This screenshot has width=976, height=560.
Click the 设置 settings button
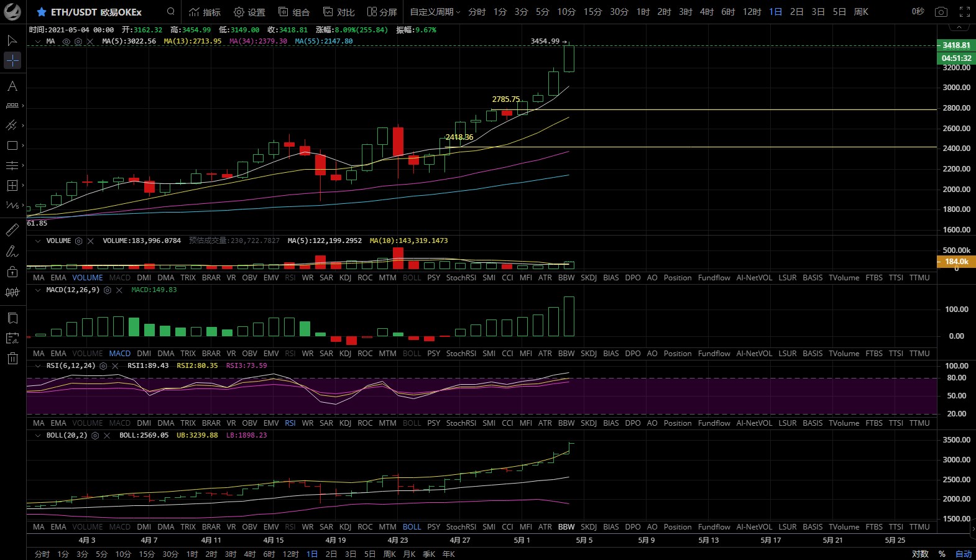(x=249, y=12)
